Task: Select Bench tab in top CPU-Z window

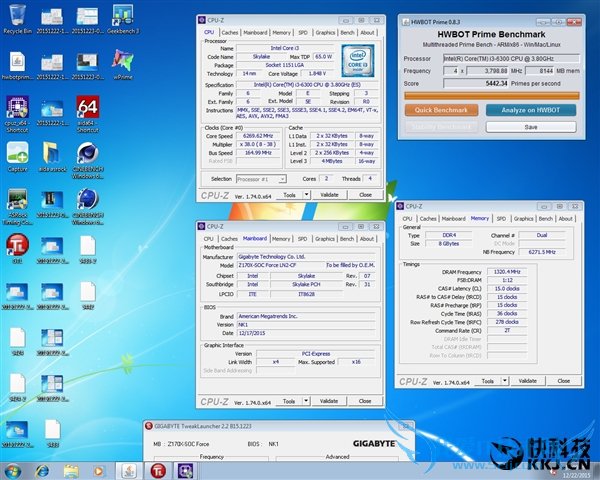Action: [x=347, y=33]
